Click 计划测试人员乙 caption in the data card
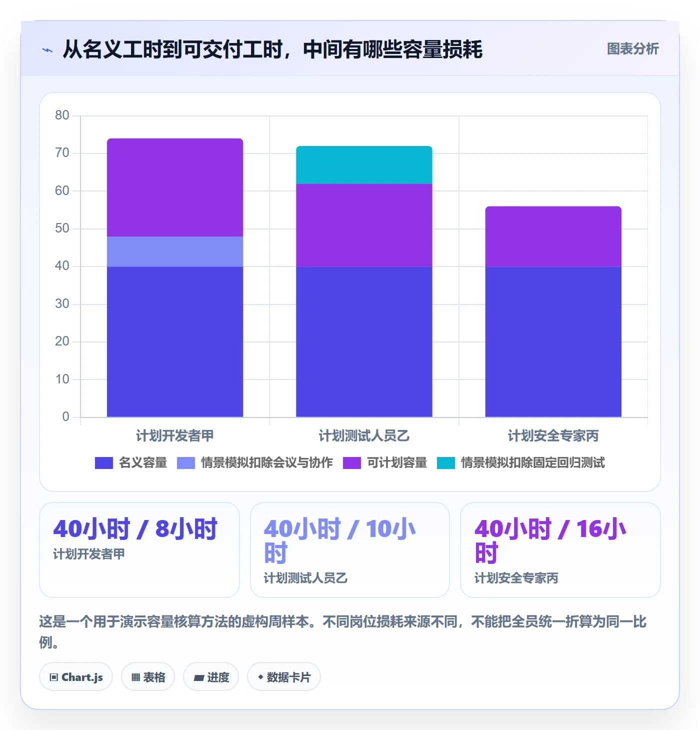This screenshot has width=700, height=730. [x=305, y=578]
